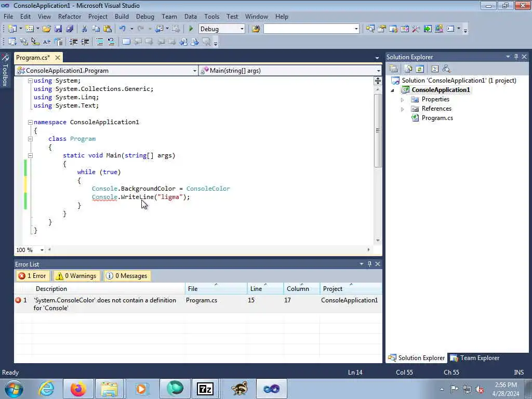Click the Increase Line Indent icon
The height and width of the screenshot is (399, 532).
(85, 42)
